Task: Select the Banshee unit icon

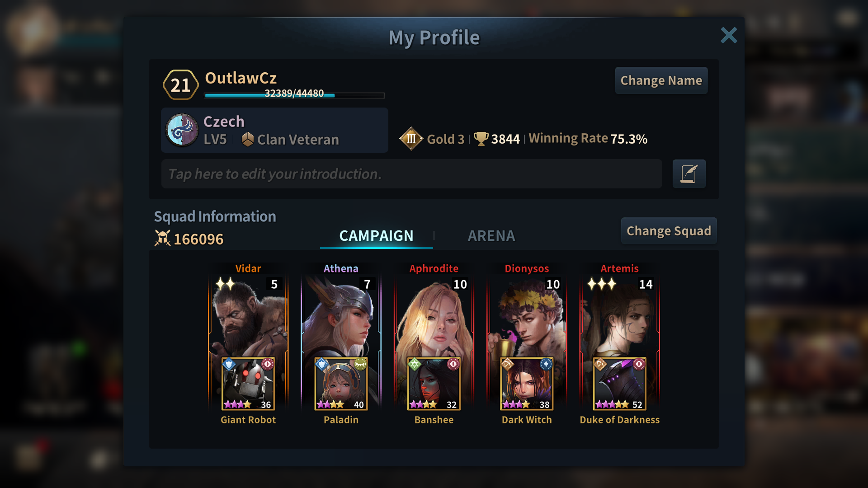Action: pyautogui.click(x=434, y=384)
